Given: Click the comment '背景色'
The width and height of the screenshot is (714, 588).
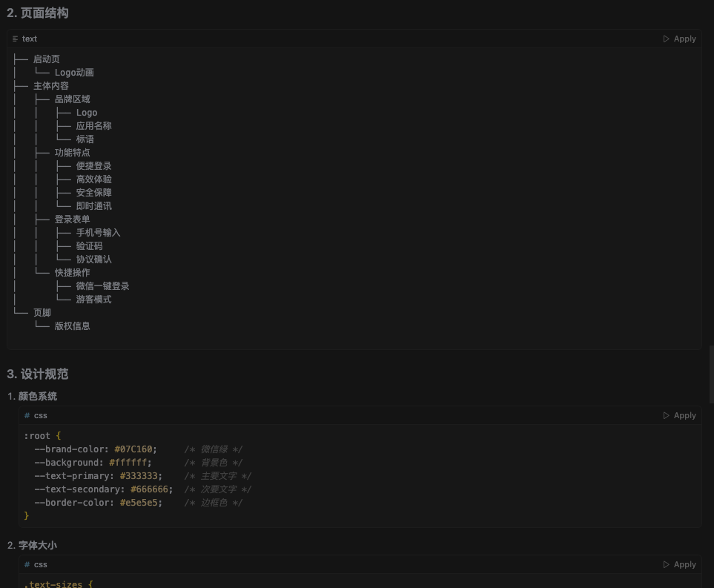Looking at the screenshot, I should [x=214, y=462].
